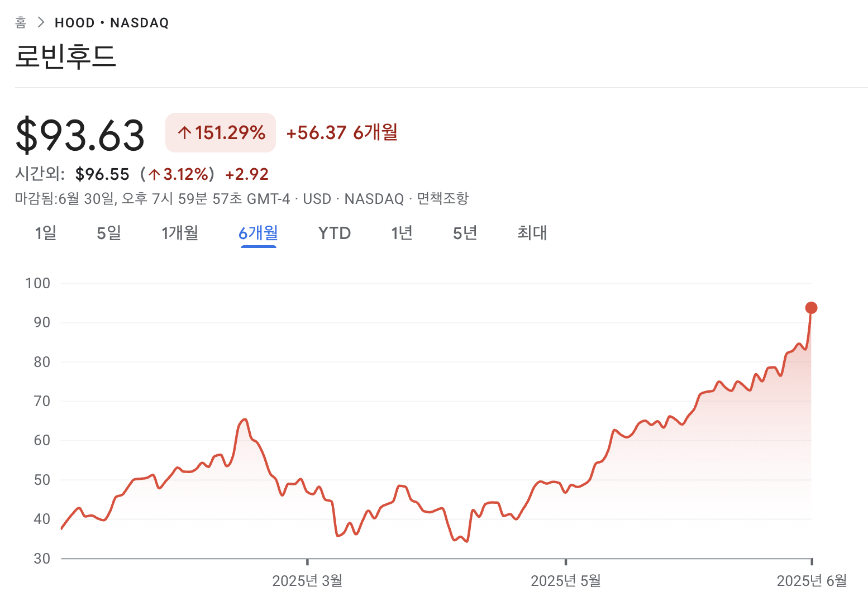
Task: Click the red endpoint dot on chart
Action: 811,308
